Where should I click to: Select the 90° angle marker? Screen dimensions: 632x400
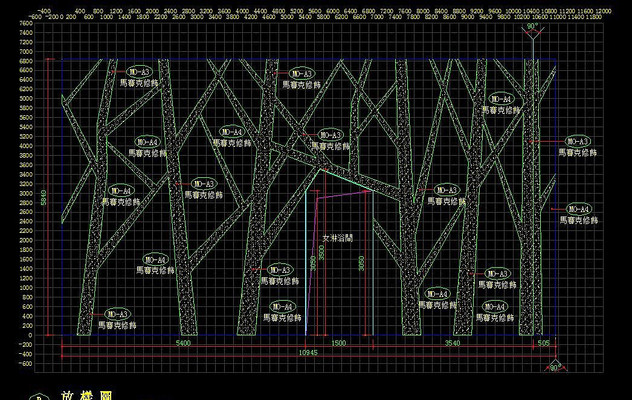[x=534, y=28]
